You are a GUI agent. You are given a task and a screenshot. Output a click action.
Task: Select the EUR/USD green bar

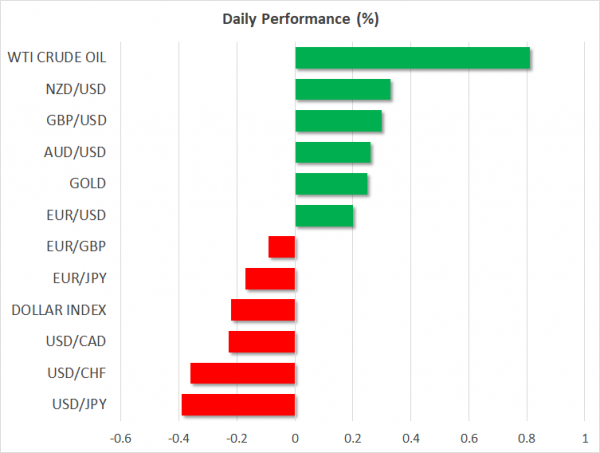324,215
